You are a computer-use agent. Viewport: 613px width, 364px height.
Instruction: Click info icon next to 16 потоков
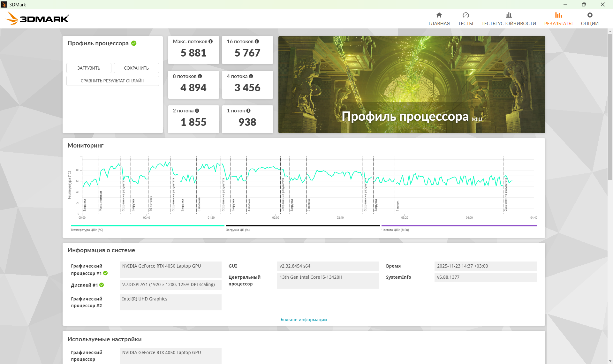[257, 42]
